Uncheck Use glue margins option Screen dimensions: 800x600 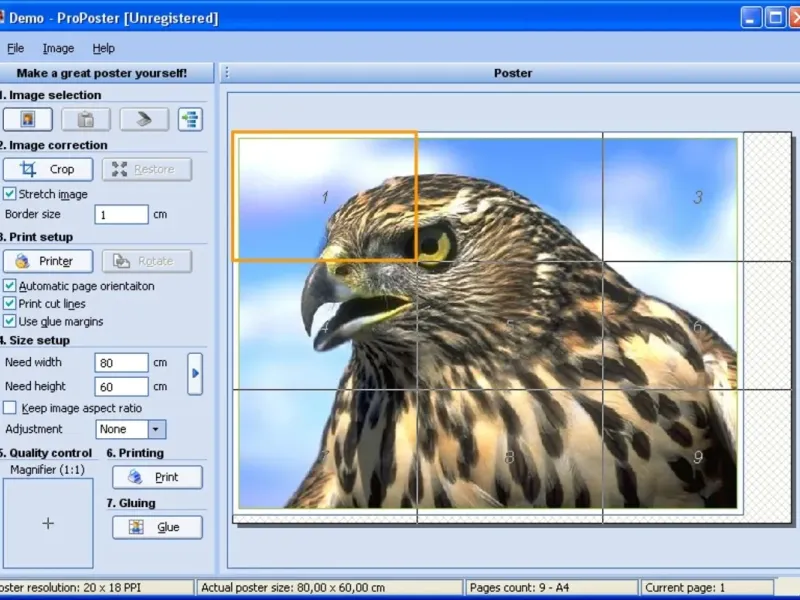pos(9,321)
